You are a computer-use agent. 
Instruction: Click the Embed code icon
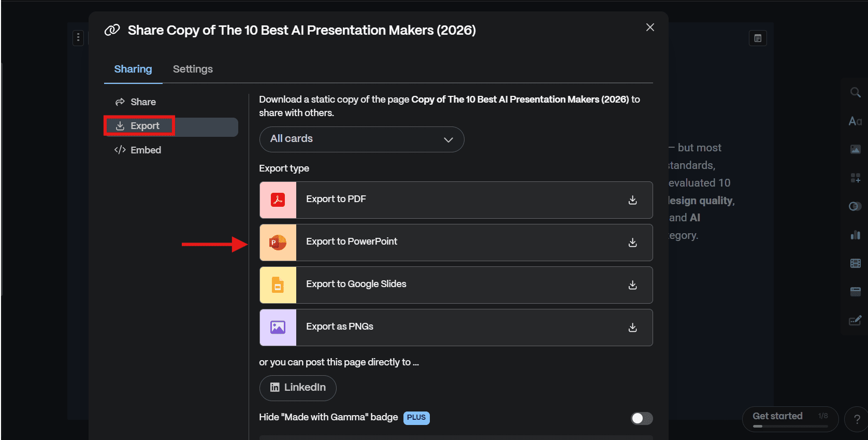click(120, 150)
